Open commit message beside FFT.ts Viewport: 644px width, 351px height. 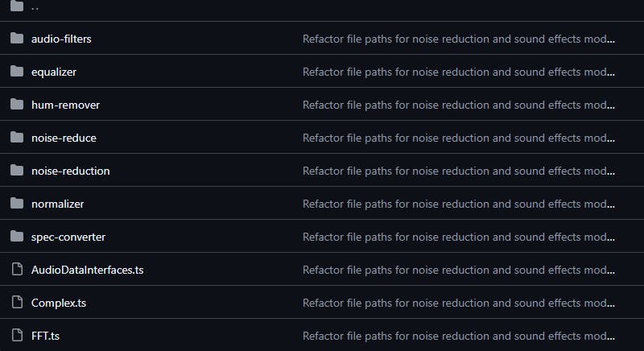point(458,336)
